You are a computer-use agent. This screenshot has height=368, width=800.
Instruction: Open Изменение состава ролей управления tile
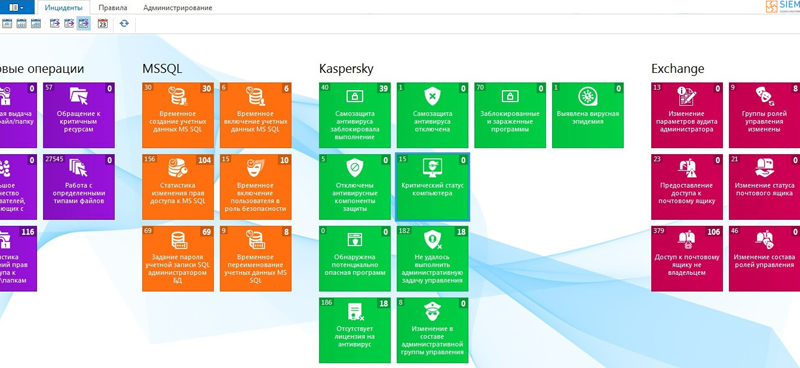(764, 259)
